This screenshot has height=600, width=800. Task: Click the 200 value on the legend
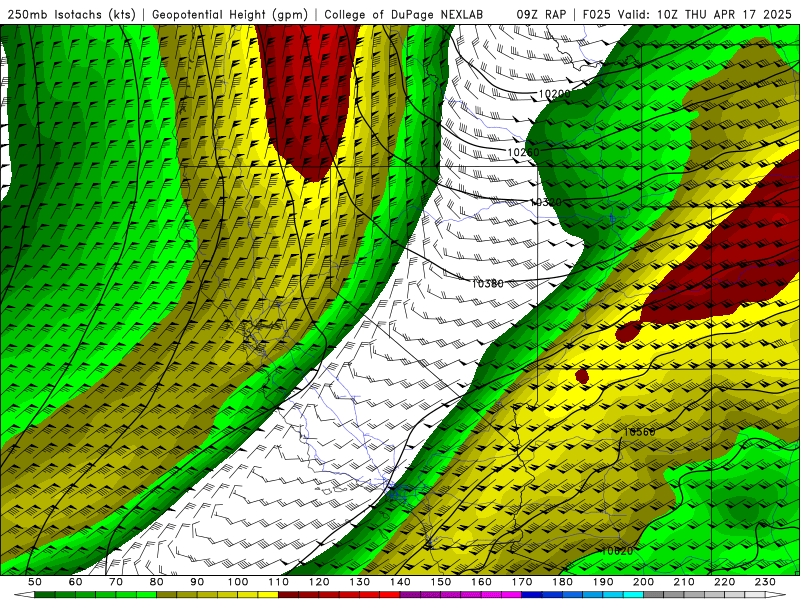644,582
